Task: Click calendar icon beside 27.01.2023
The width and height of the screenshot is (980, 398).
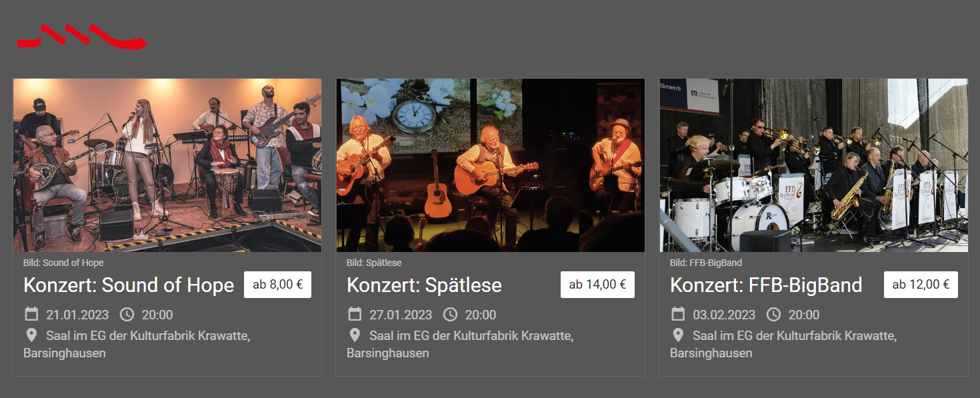Action: 355,315
